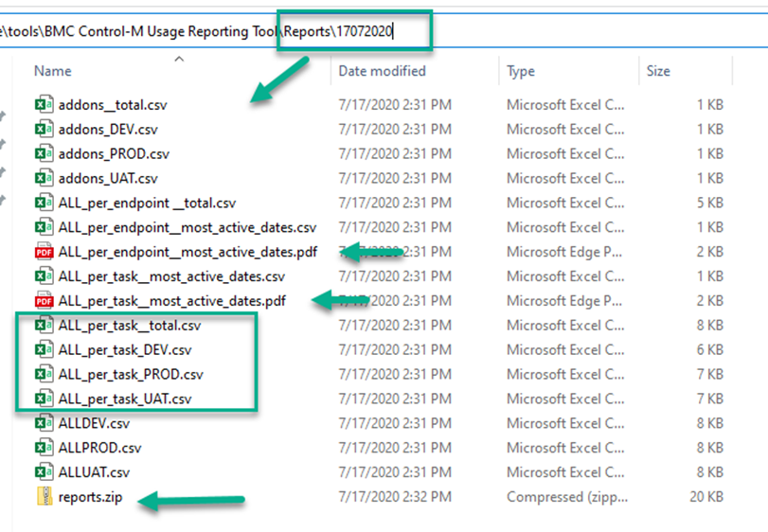Image resolution: width=768 pixels, height=532 pixels.
Task: Click the Excel icon of ALL_per_endpoint __total.csv
Action: click(x=45, y=203)
